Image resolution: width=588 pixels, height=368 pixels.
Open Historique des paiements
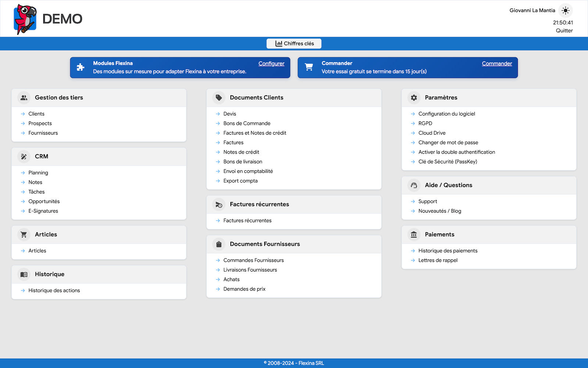[448, 251]
